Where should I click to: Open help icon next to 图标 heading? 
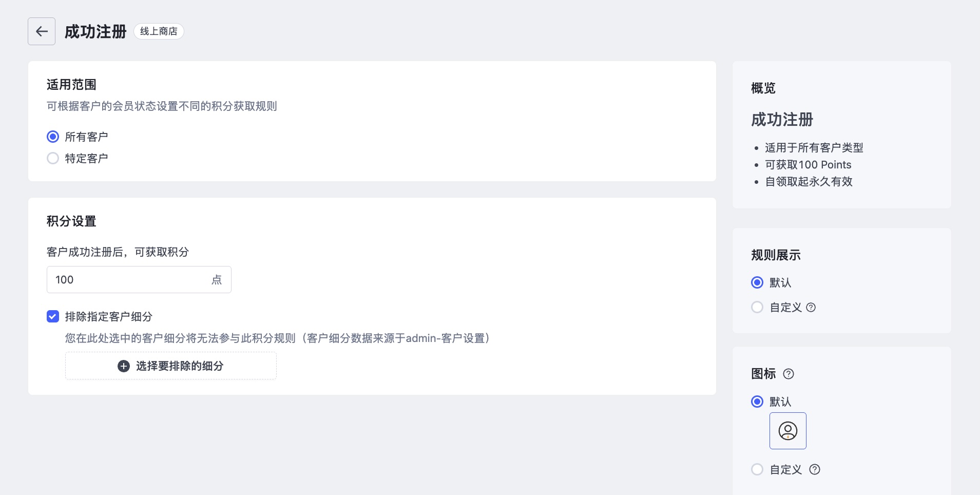point(789,374)
